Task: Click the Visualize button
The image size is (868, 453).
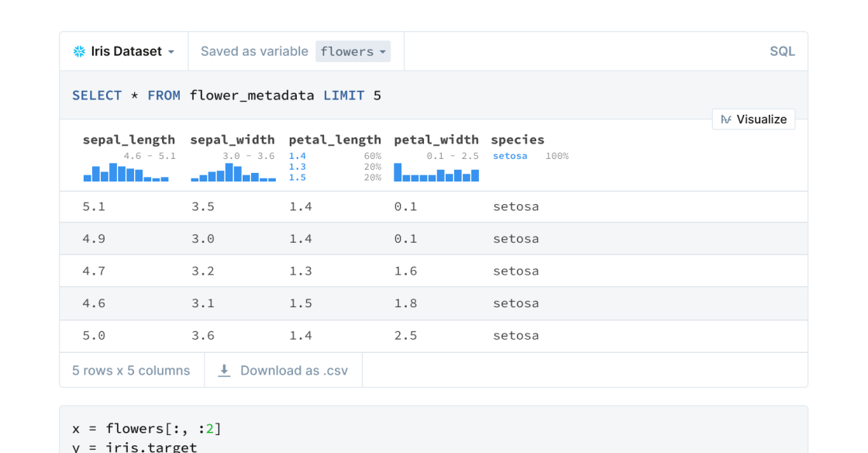Action: 753,119
